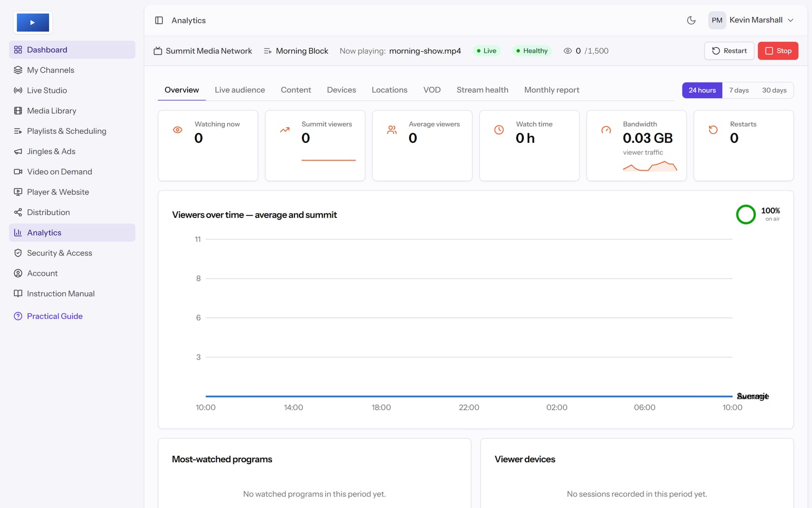
Task: Open Kevin Marshall user dropdown
Action: click(752, 20)
